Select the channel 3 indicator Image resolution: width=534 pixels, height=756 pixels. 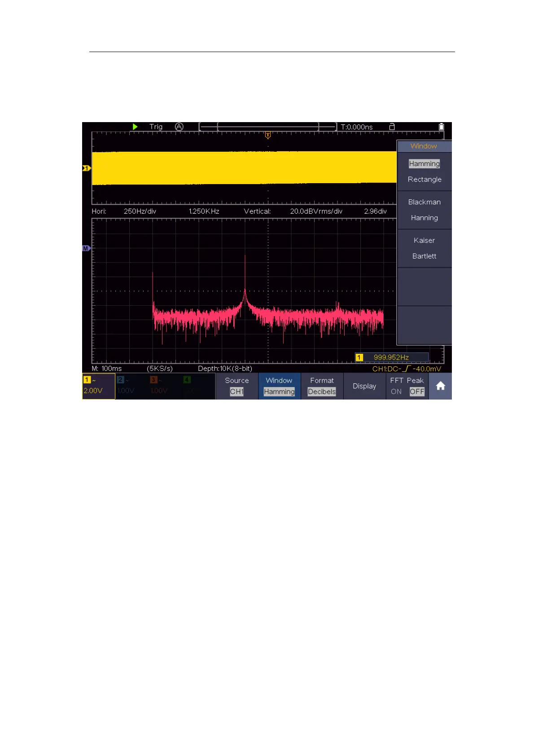click(x=159, y=386)
